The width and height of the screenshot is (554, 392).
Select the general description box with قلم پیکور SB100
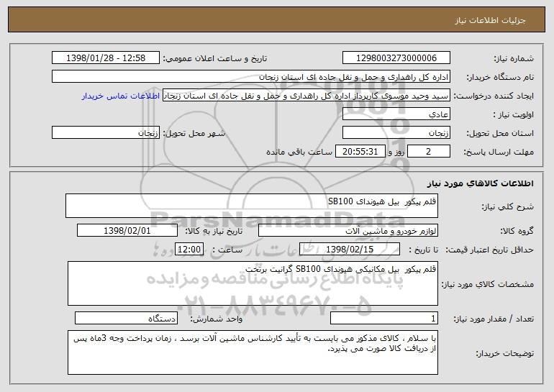(252, 206)
